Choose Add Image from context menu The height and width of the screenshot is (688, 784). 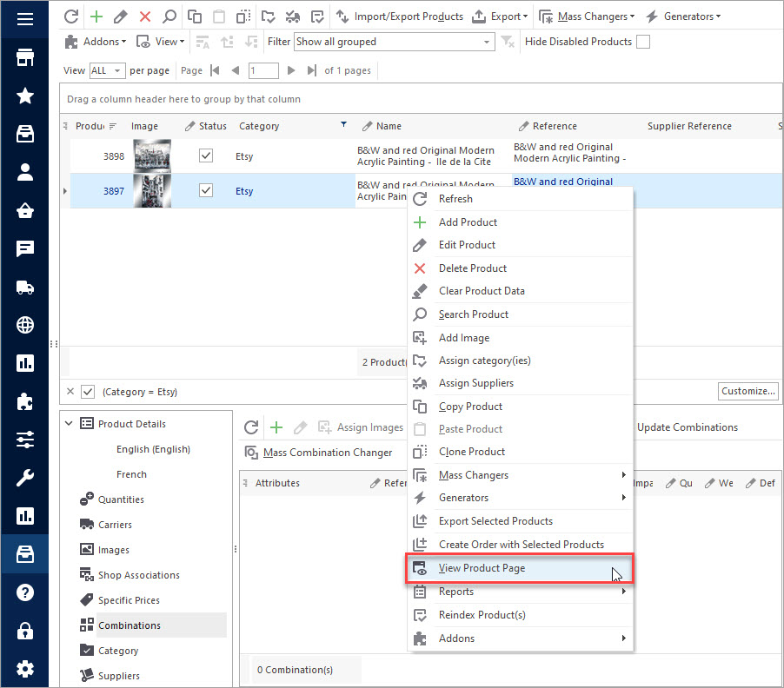(520, 338)
